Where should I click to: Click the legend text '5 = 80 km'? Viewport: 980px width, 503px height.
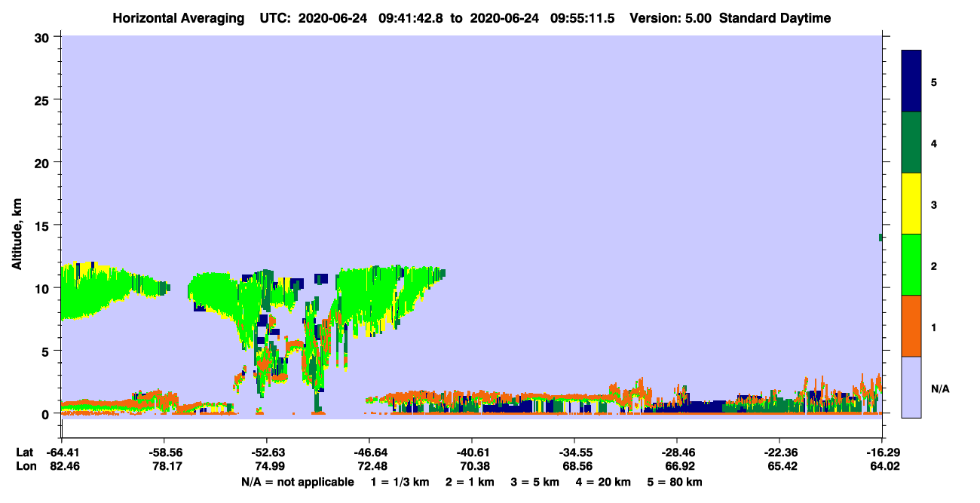[x=676, y=482]
